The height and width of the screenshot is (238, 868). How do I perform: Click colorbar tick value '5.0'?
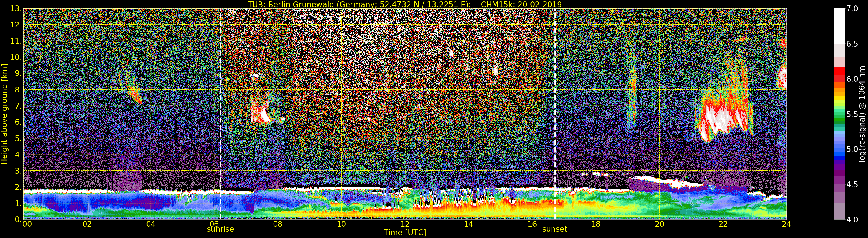[852, 149]
